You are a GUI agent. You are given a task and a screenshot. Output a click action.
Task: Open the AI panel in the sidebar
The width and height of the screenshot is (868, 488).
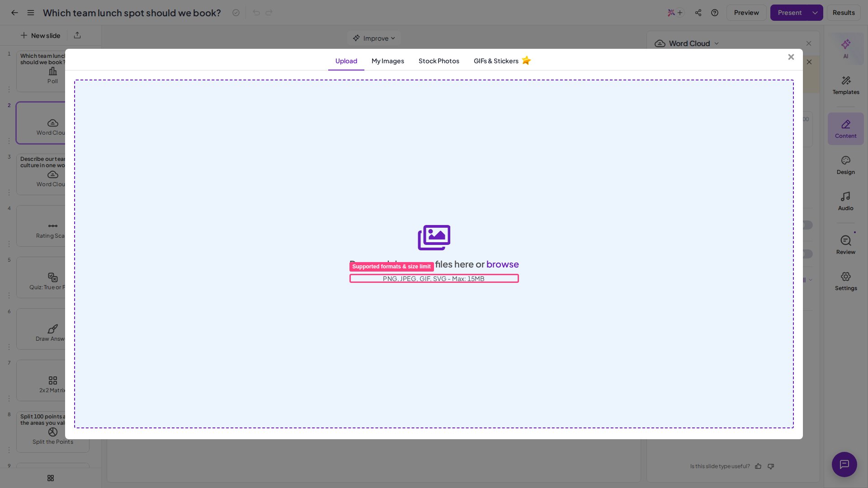pyautogui.click(x=845, y=49)
